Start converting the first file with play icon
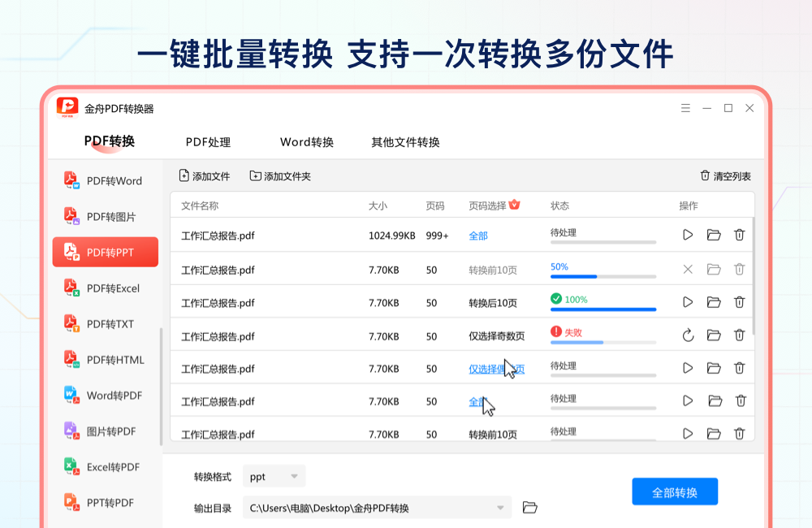The height and width of the screenshot is (528, 812). coord(687,235)
